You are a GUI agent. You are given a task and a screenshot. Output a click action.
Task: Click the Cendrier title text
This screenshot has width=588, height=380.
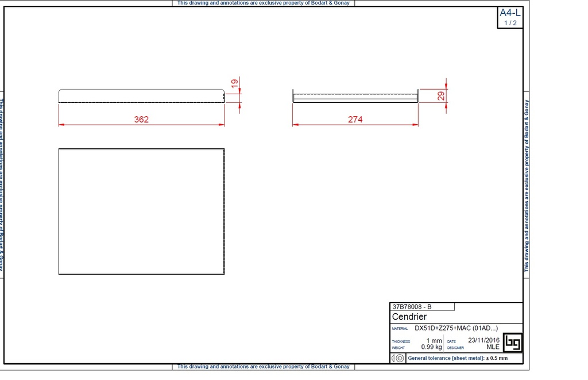[x=409, y=317]
